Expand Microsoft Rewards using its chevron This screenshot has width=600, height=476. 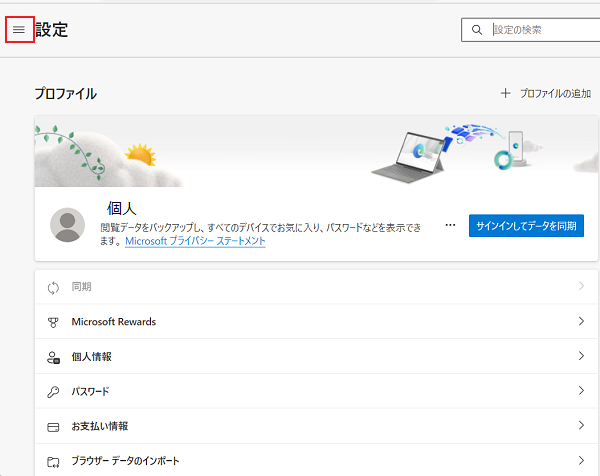pos(580,322)
